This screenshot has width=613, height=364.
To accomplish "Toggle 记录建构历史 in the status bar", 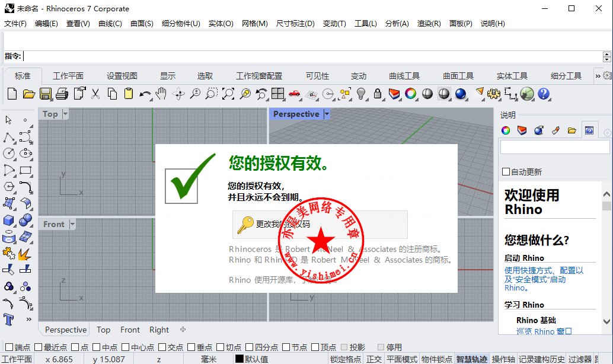I will [x=542, y=359].
